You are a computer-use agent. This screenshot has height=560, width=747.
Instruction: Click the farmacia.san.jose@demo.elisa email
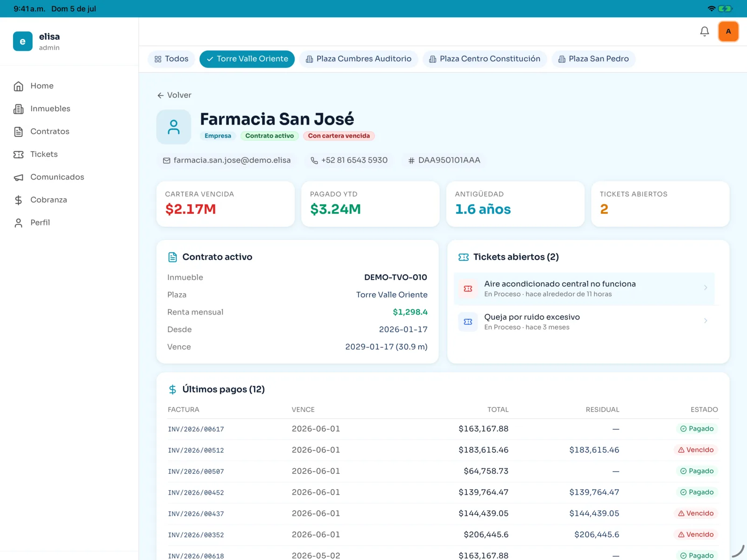tap(232, 160)
